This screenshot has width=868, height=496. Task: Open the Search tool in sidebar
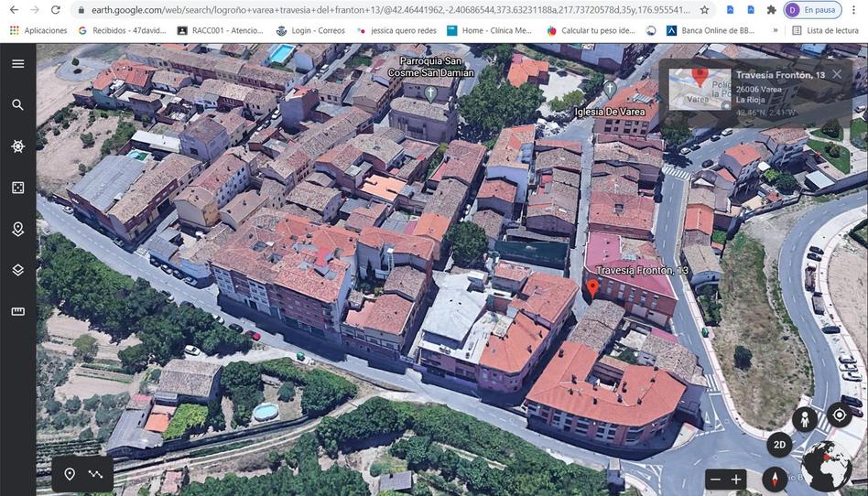17,105
